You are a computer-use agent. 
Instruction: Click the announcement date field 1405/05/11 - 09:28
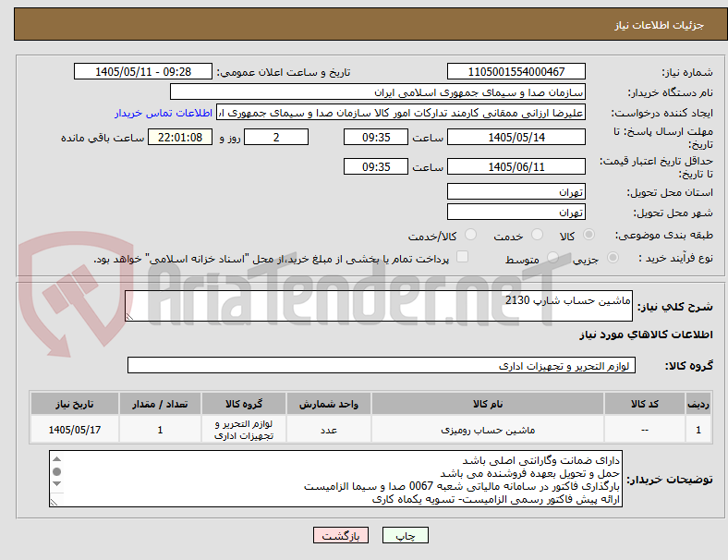coord(143,71)
